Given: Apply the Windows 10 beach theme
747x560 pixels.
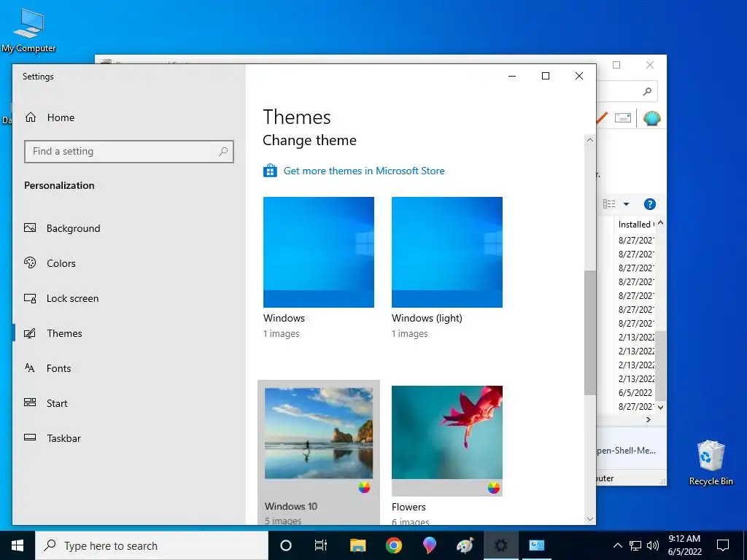Looking at the screenshot, I should tap(319, 433).
